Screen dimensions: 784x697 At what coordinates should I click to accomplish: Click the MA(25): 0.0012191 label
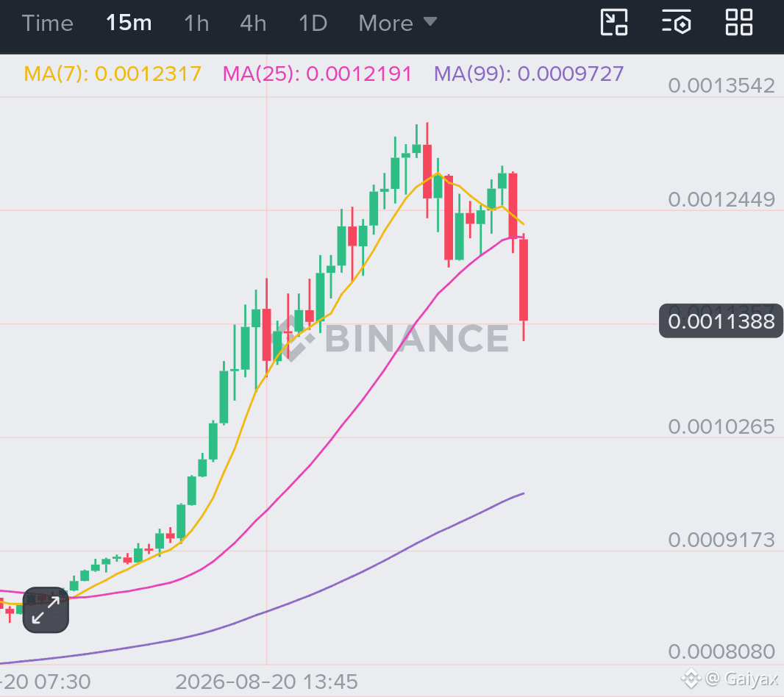317,74
